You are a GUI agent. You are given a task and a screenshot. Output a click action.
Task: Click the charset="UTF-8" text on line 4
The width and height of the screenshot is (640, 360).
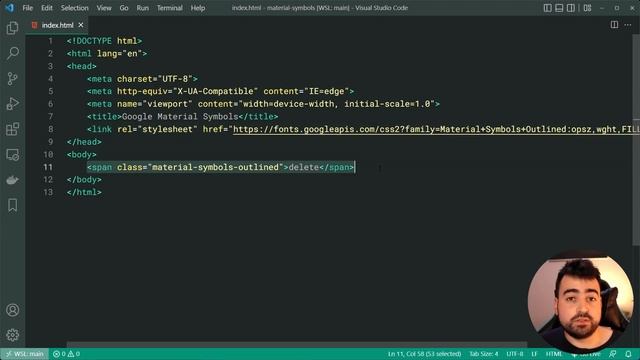click(155, 79)
